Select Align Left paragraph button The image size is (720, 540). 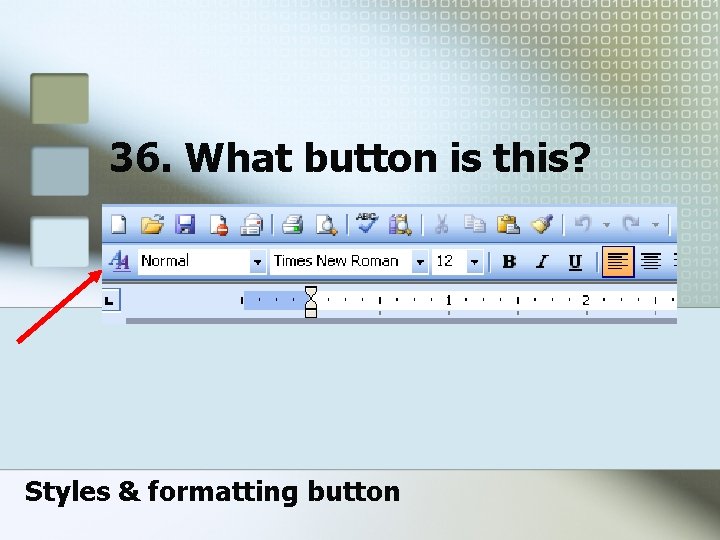(x=618, y=262)
